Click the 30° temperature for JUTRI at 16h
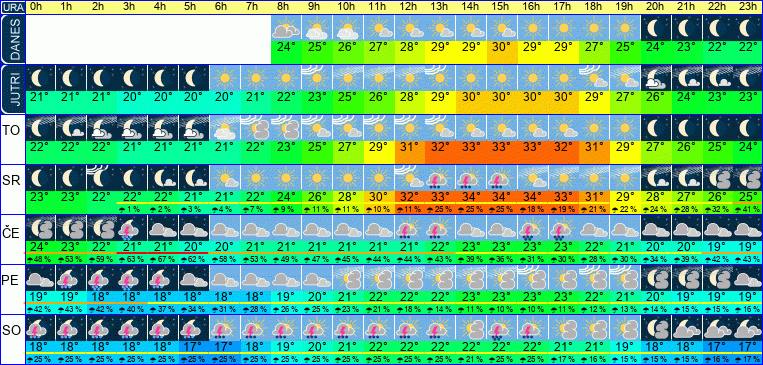The image size is (763, 365). click(532, 97)
